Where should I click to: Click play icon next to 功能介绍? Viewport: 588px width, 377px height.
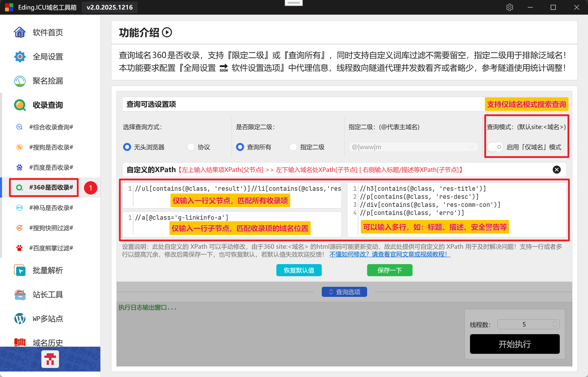click(167, 33)
